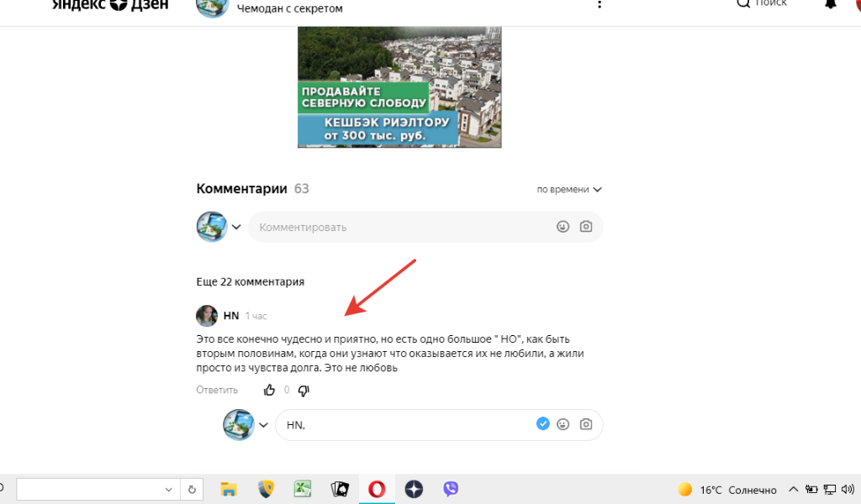Click volume speaker tray icon

click(x=848, y=490)
